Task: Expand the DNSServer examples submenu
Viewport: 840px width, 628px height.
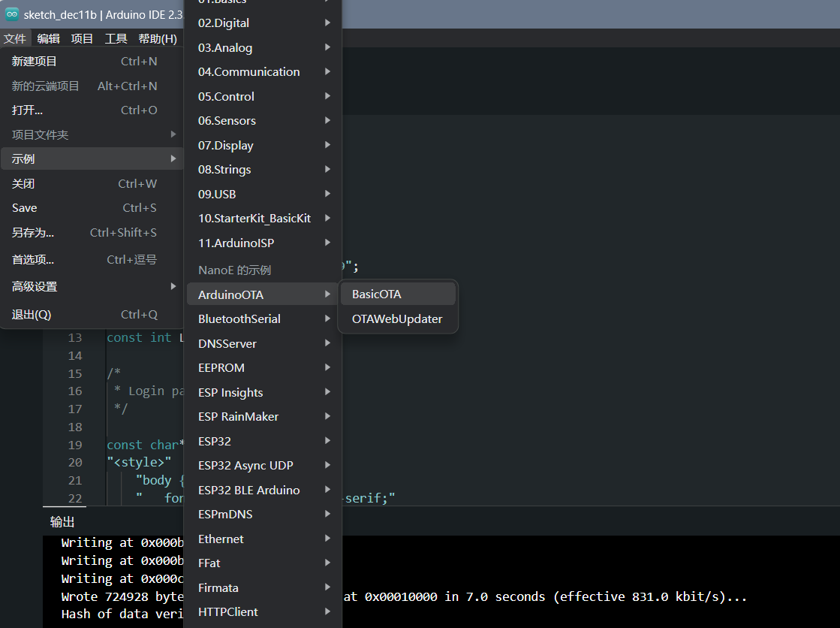Action: (263, 343)
